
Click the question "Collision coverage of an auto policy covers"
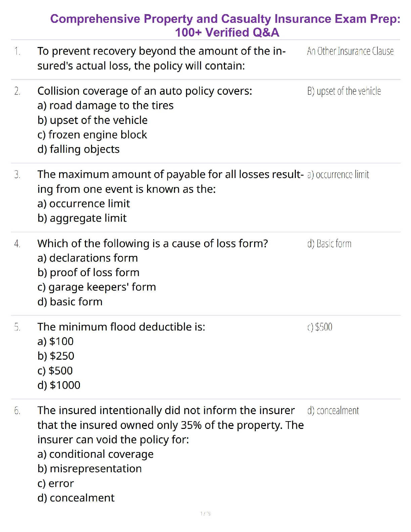144,91
